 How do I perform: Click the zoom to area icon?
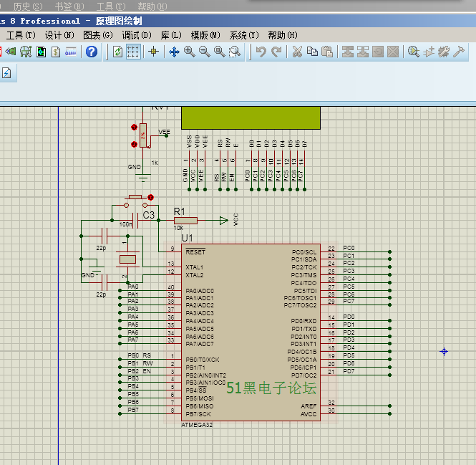[234, 52]
